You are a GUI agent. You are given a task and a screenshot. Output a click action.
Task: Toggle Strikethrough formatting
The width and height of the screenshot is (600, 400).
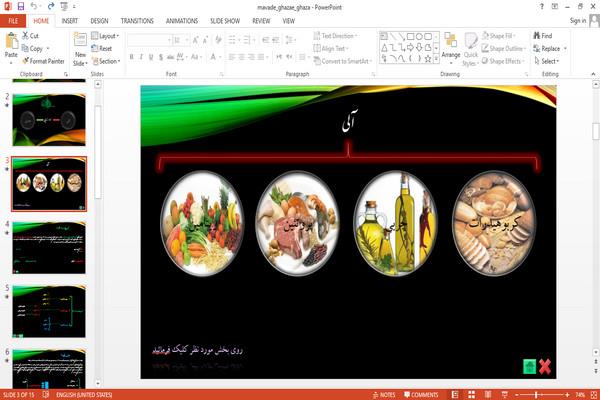coord(170,57)
